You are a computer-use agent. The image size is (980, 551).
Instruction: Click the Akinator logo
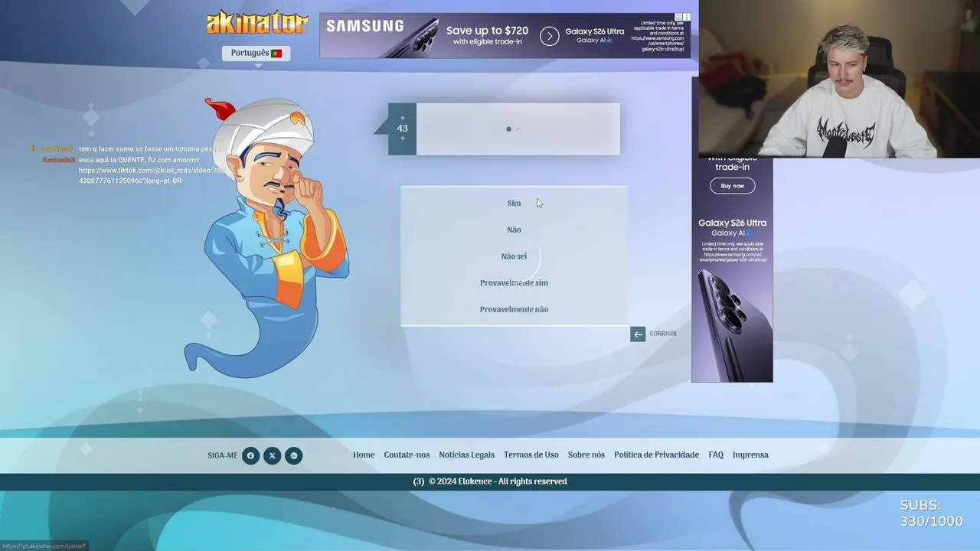tap(257, 23)
